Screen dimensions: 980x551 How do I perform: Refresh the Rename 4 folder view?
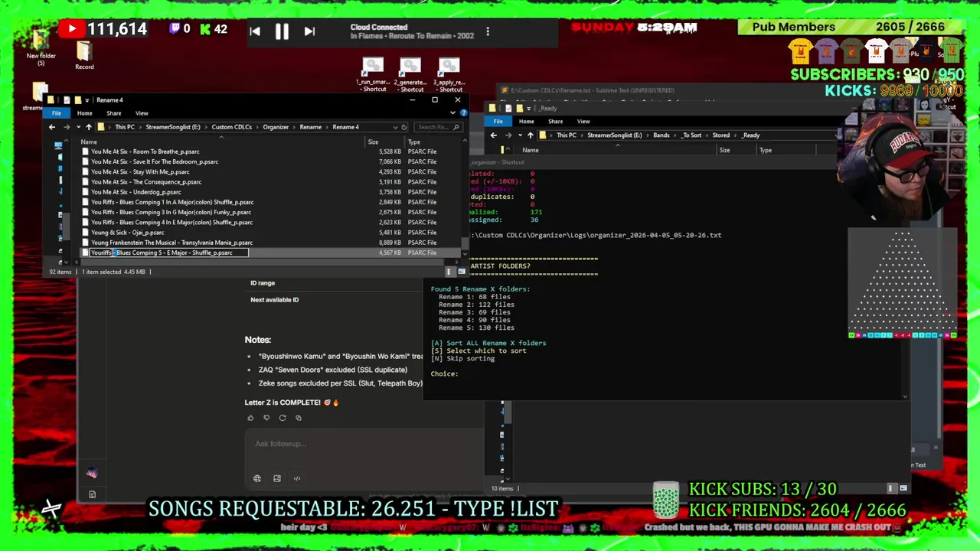[x=404, y=127]
